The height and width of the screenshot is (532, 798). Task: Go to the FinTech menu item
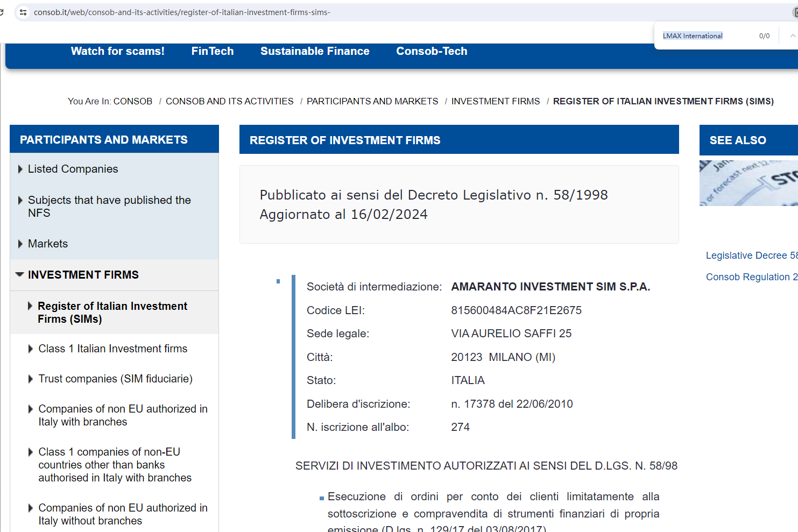point(212,51)
